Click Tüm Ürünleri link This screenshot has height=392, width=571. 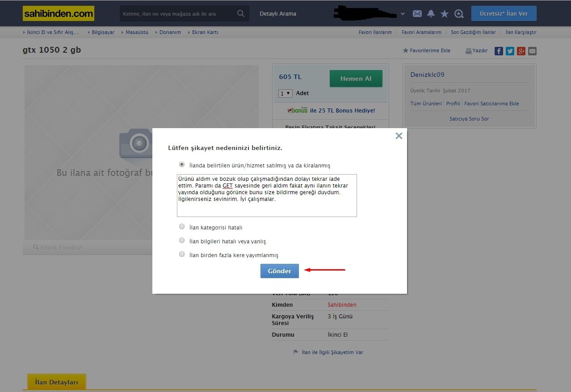point(426,104)
